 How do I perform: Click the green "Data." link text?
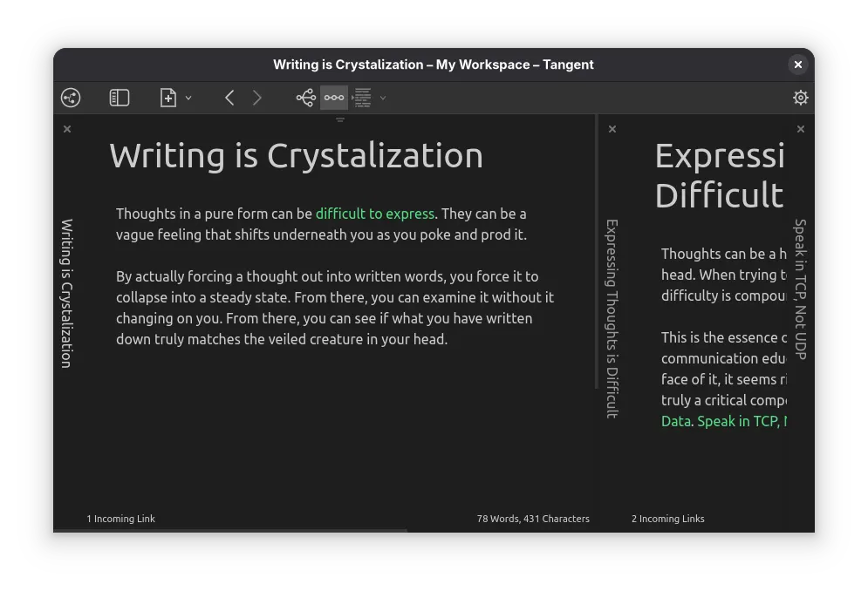677,421
